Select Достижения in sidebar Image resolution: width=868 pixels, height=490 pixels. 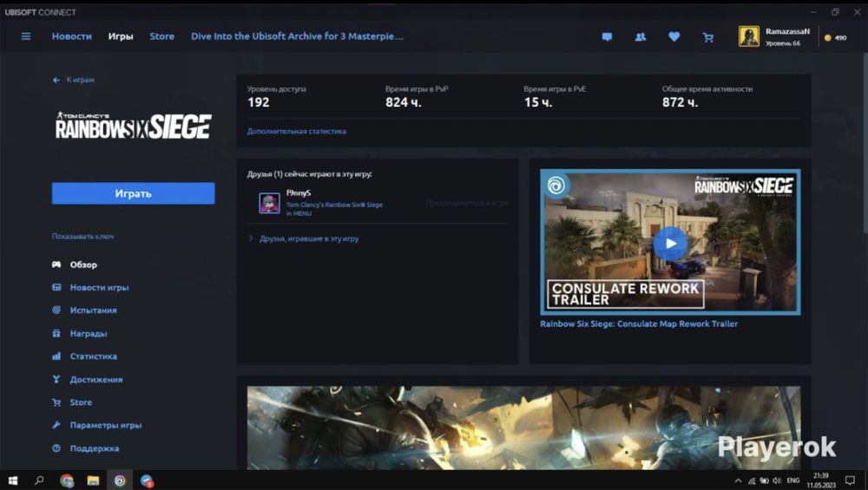[96, 379]
